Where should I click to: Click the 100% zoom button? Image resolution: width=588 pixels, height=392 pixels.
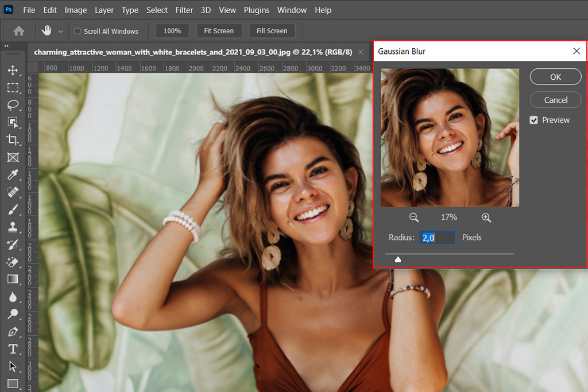tap(172, 31)
